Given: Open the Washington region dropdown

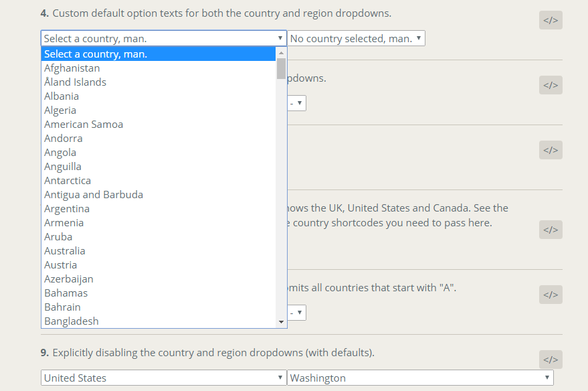Looking at the screenshot, I should pyautogui.click(x=421, y=378).
